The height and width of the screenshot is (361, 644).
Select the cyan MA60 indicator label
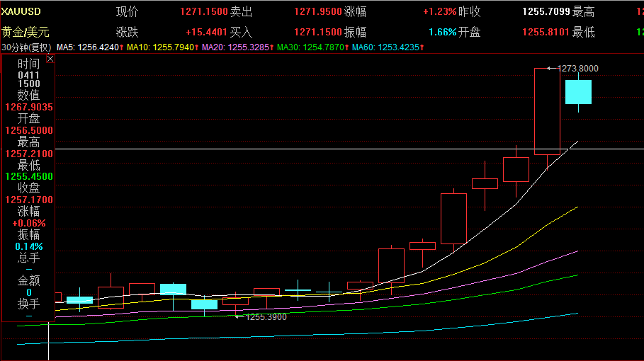pos(388,47)
